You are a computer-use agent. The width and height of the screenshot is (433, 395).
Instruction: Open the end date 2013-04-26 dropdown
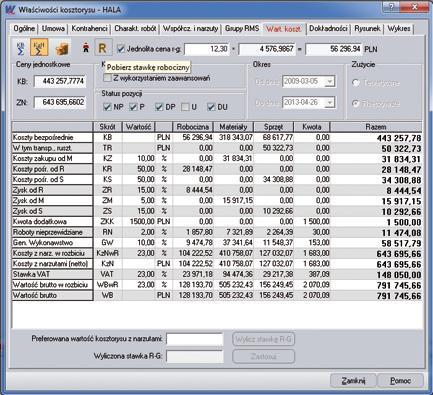pos(329,102)
